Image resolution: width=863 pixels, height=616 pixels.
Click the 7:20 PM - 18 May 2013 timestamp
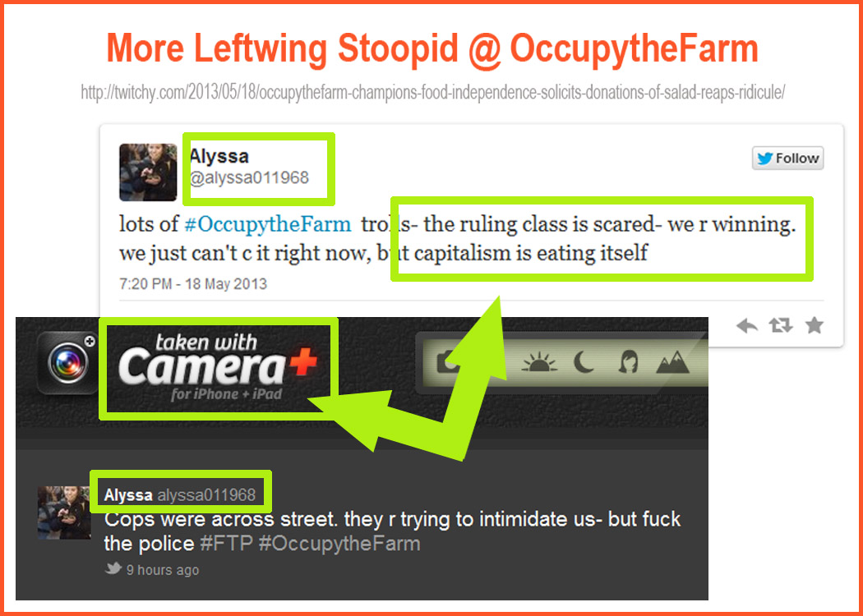pos(193,284)
